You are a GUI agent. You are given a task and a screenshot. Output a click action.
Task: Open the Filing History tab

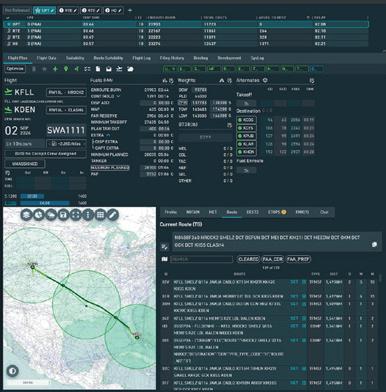[x=172, y=58]
